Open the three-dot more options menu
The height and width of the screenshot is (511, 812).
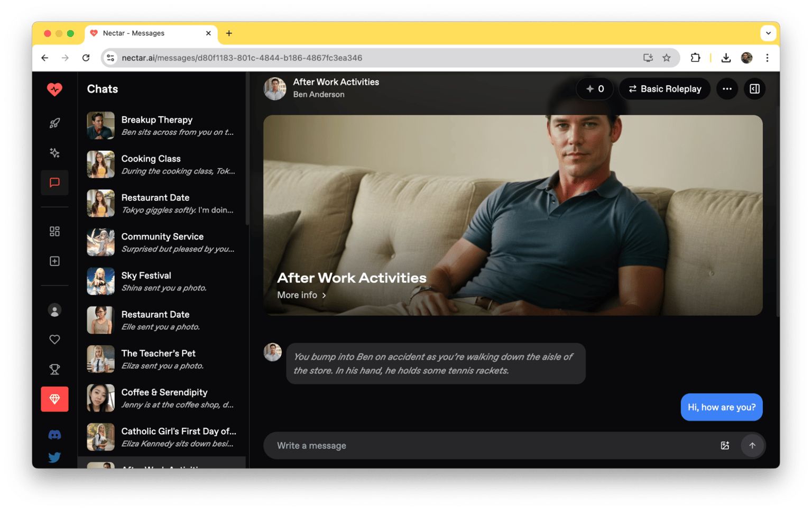727,89
